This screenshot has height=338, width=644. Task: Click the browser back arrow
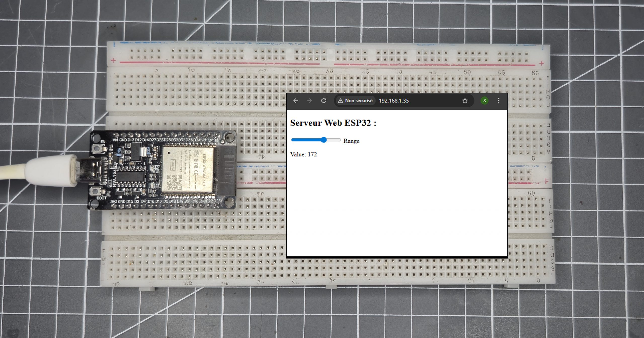click(x=296, y=101)
